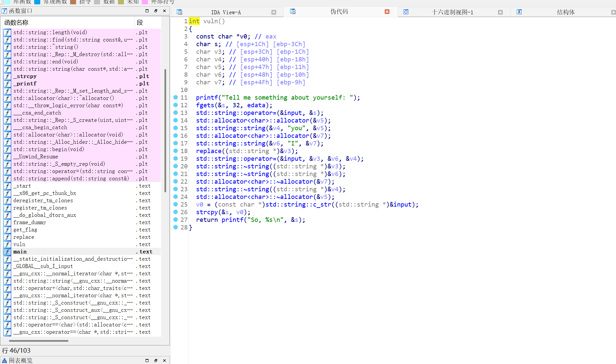This screenshot has width=616, height=364.
Task: Click the 图表概览 panel icon
Action: click(4, 361)
